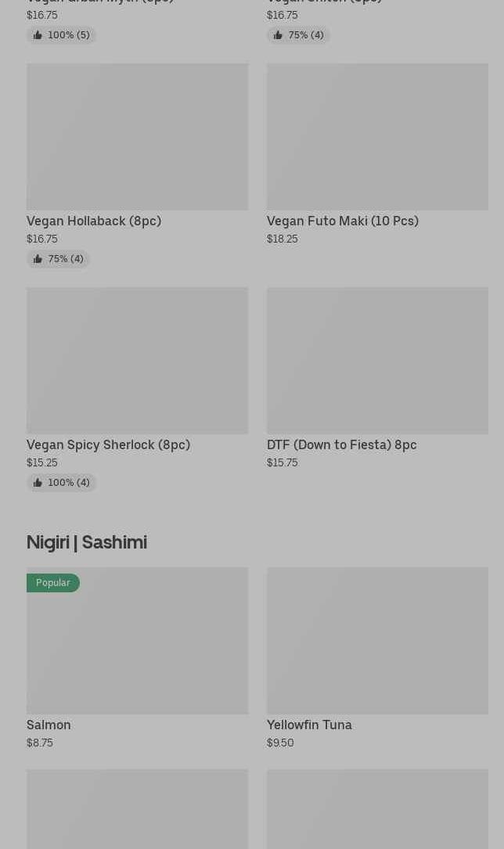
Task: Click the thumbs-up icon under Vegan Hollaback
Action: pos(38,259)
